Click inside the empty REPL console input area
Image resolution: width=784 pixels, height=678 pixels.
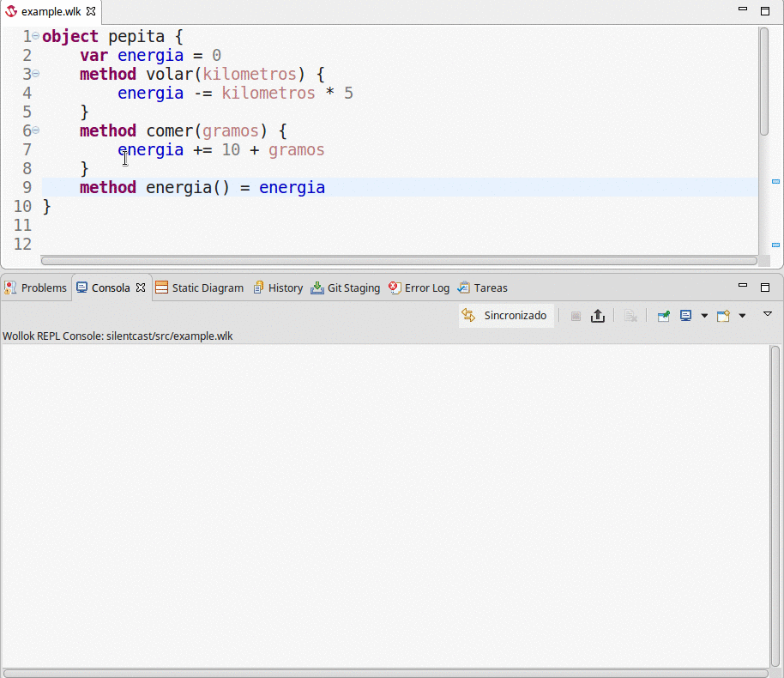pyautogui.click(x=385, y=505)
